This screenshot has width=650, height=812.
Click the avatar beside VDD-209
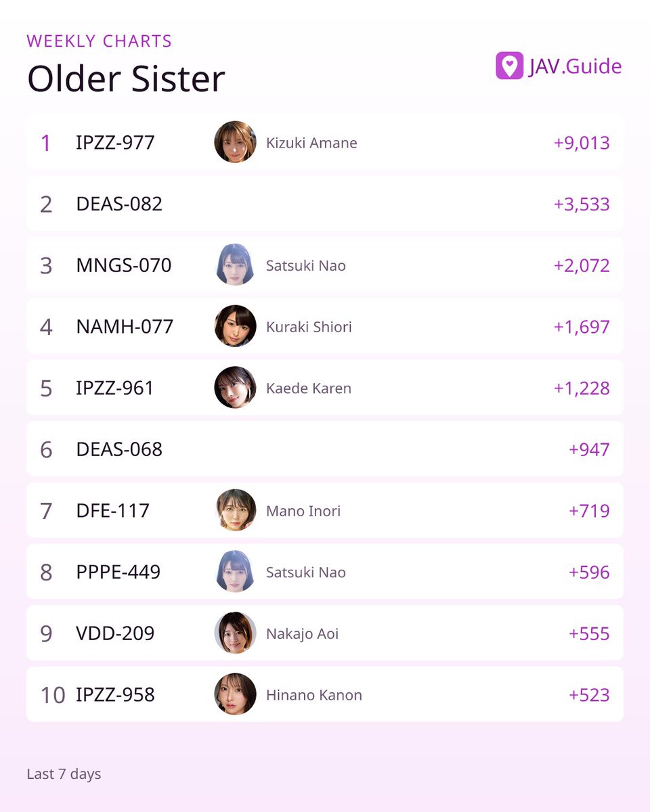pos(235,633)
